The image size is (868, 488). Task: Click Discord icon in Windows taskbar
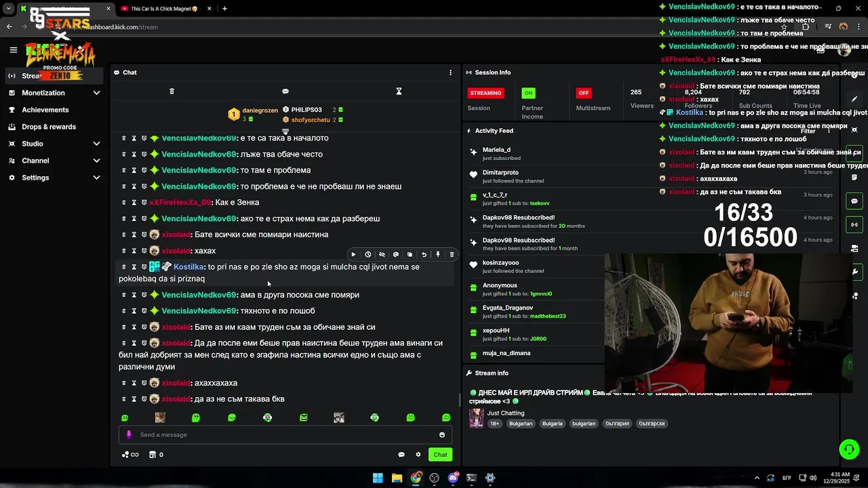coord(453,478)
